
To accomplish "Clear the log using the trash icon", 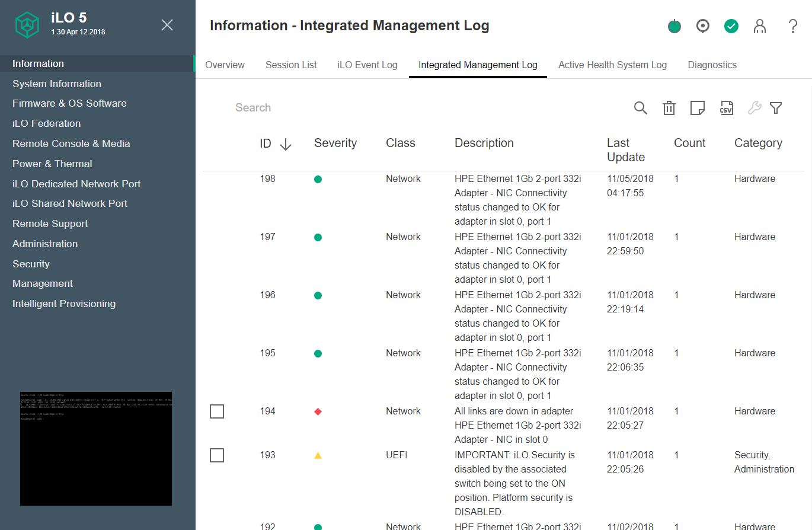I will [x=669, y=108].
